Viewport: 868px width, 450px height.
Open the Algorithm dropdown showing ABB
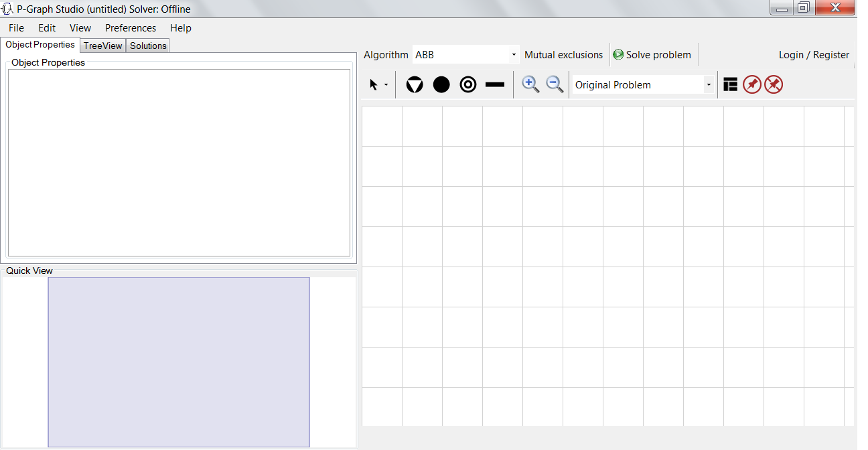[513, 54]
